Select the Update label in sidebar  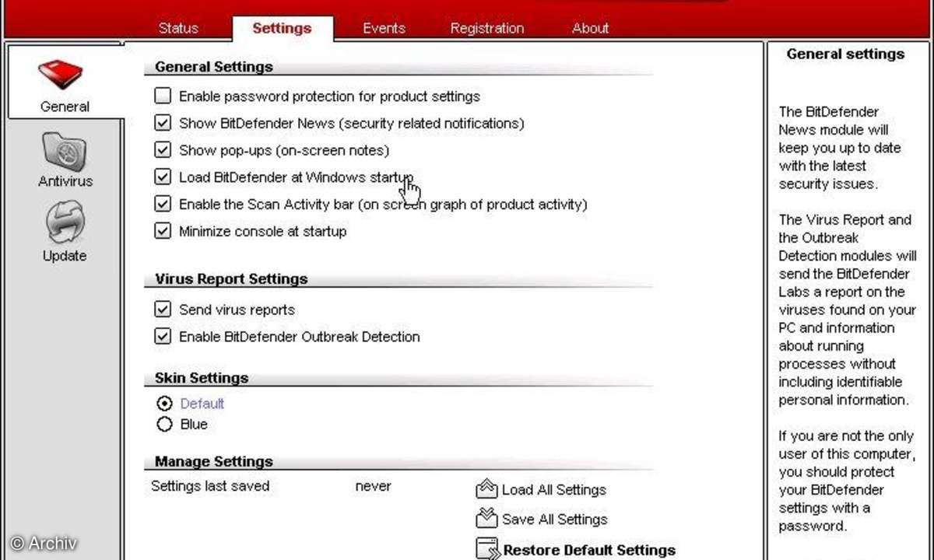tap(65, 256)
